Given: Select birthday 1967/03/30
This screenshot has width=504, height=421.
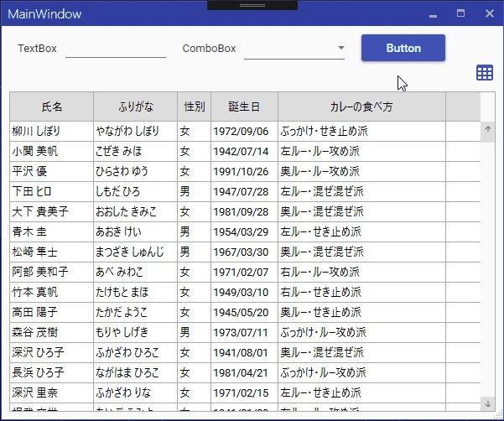Looking at the screenshot, I should 244,252.
